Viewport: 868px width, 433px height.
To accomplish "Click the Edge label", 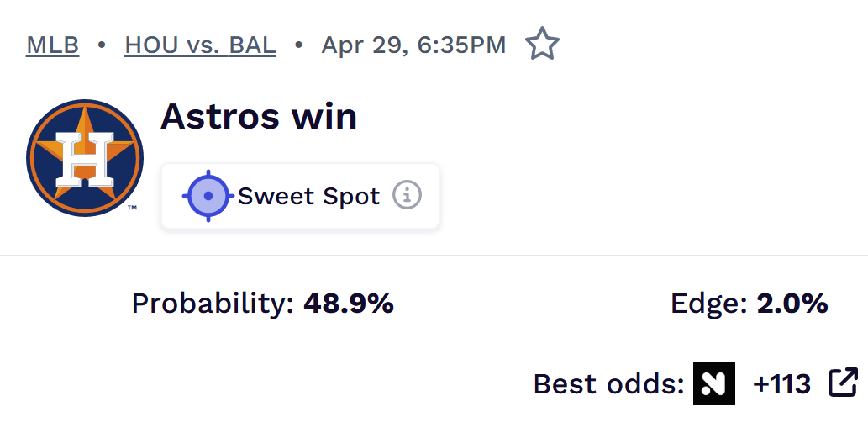I will click(x=709, y=304).
